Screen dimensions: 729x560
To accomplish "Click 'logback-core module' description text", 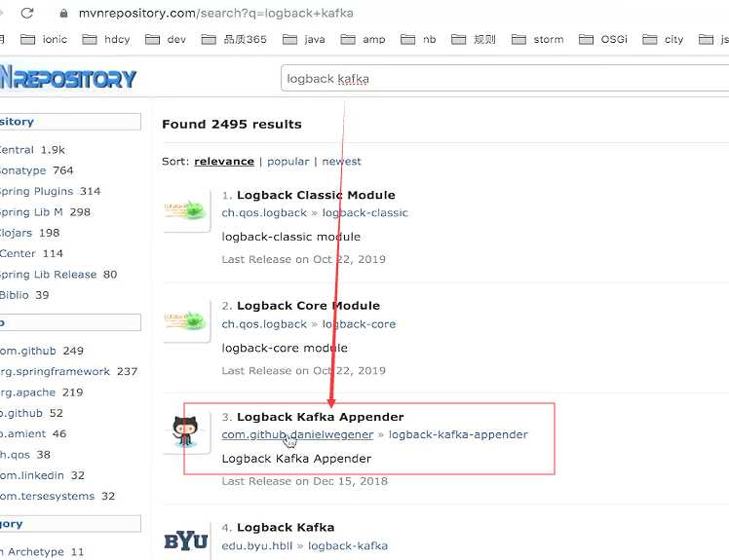I will tap(285, 348).
